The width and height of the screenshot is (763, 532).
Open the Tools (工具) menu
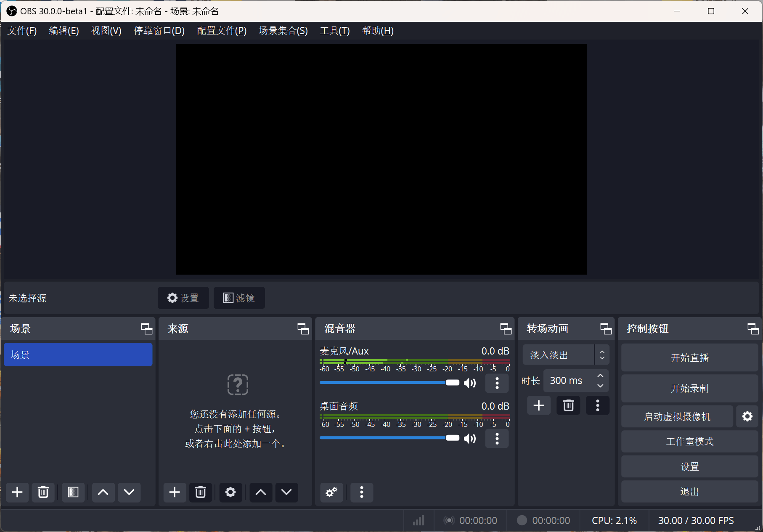[x=335, y=31]
